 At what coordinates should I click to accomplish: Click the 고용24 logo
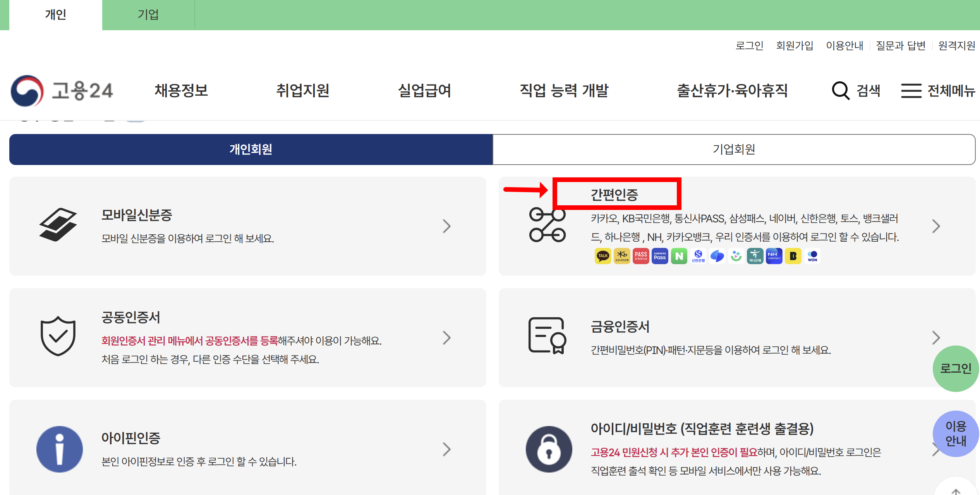click(x=62, y=91)
